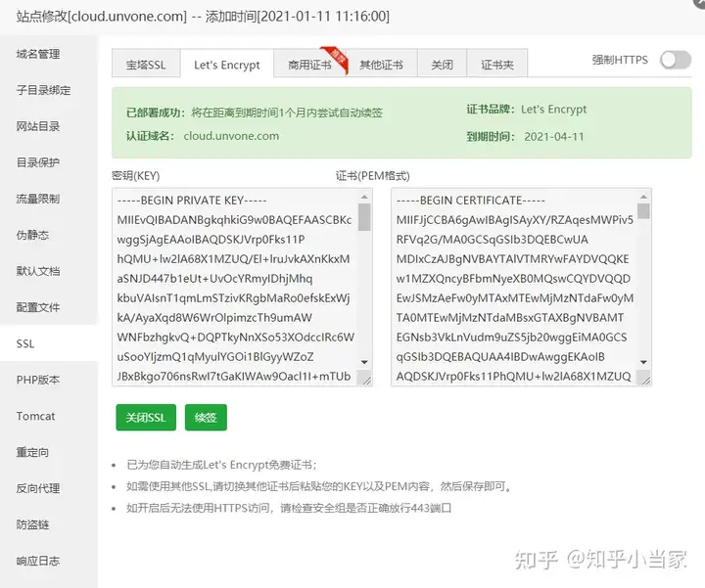Click the certificate textarea resize handle
The width and height of the screenshot is (705, 588).
point(645,380)
